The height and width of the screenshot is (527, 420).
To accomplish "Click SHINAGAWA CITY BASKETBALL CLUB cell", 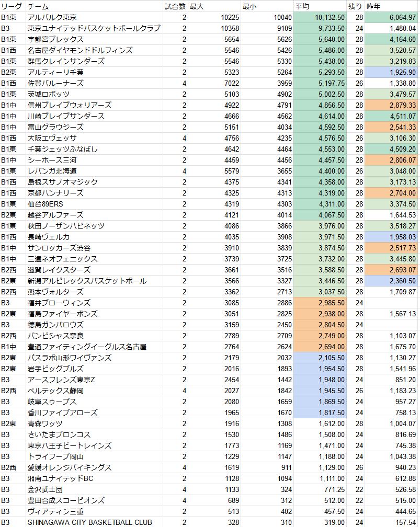I will (94, 522).
